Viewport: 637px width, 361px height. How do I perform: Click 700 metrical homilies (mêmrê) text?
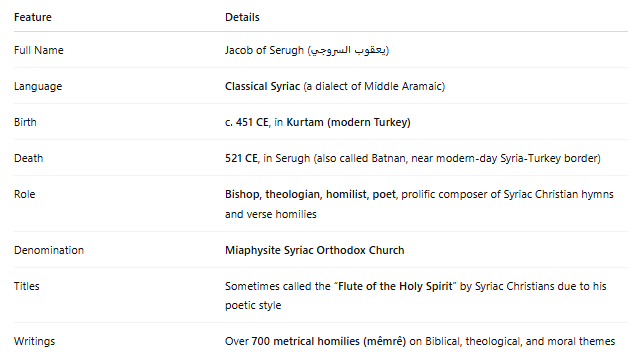329,342
